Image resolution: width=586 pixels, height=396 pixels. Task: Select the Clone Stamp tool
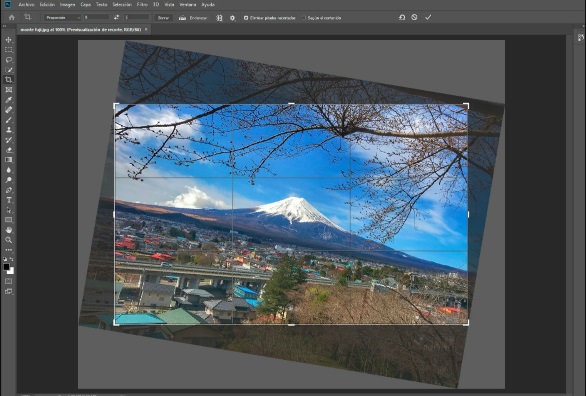coord(9,130)
